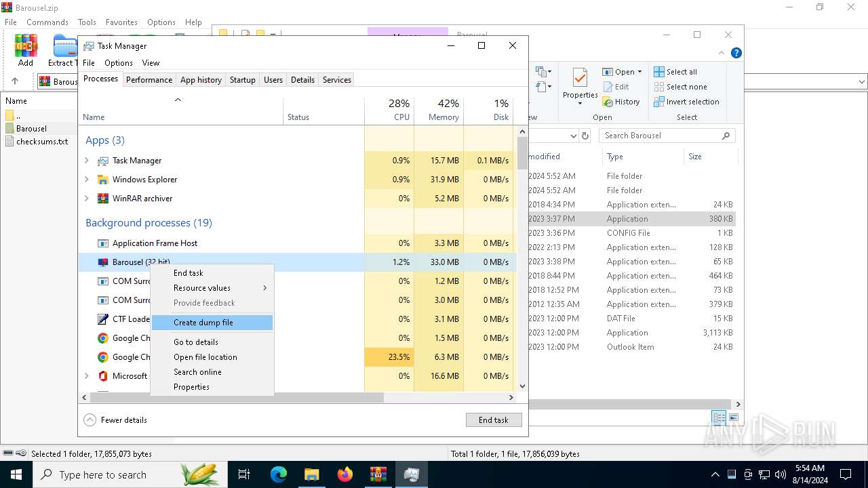Screen dimensions: 868x488
Task: Click the Invert selection icon
Action: pos(659,102)
